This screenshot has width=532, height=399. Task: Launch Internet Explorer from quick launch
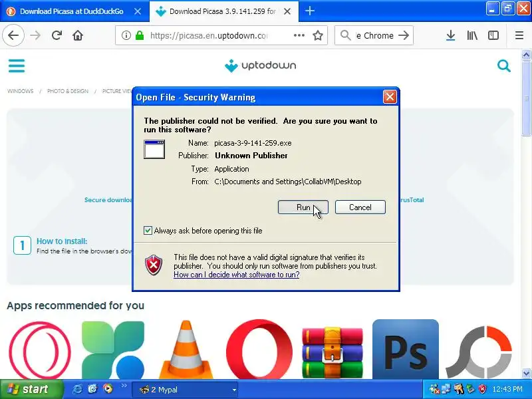point(77,389)
